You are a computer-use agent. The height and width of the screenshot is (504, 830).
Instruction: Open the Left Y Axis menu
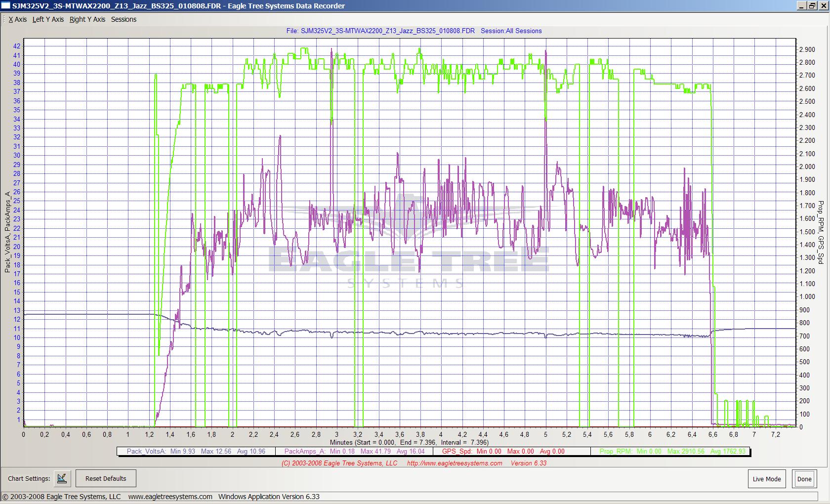(48, 19)
